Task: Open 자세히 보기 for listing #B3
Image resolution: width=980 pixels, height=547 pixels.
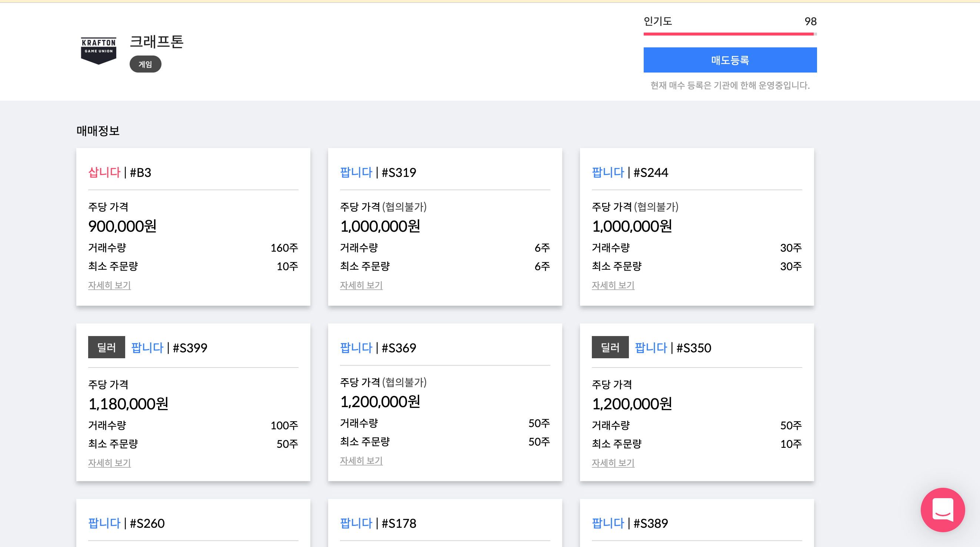Action: (109, 285)
